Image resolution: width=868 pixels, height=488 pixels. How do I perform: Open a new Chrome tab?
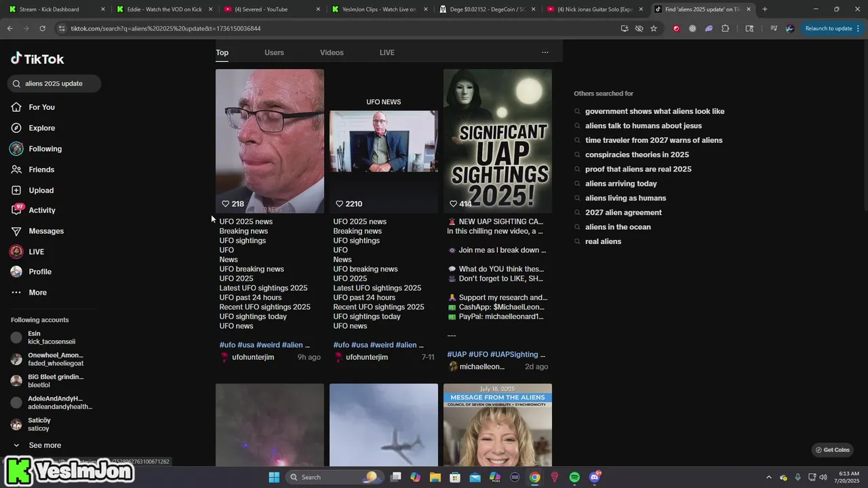764,9
